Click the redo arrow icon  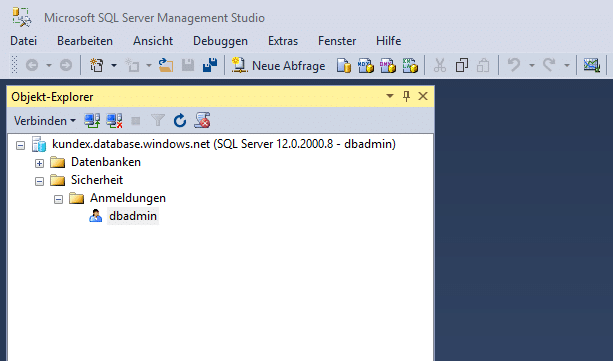[x=549, y=65]
